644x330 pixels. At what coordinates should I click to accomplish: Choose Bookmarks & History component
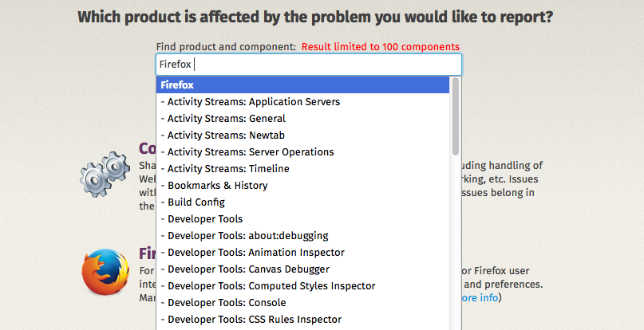[x=302, y=186]
